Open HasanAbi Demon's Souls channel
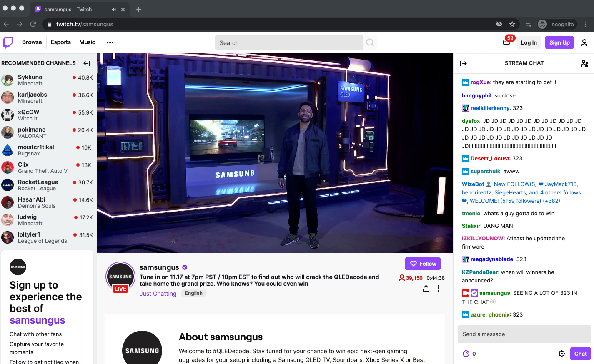Screen dimensions: 594x364 coord(48,202)
